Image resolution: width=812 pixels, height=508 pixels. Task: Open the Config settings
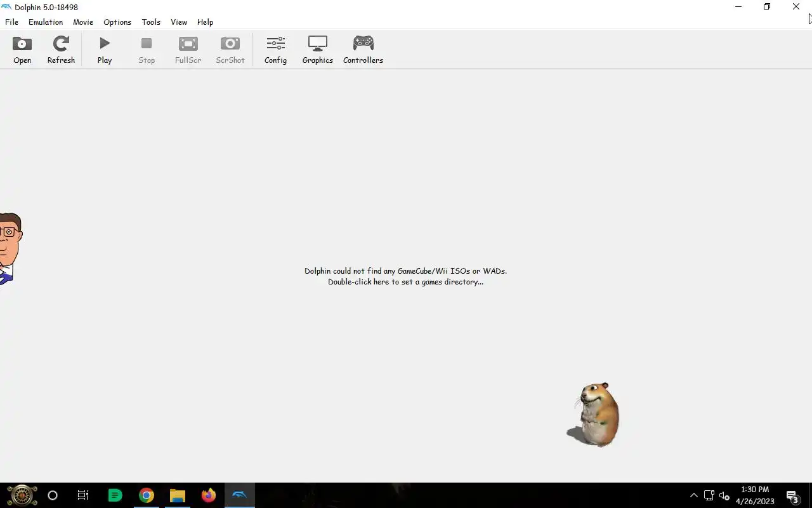click(x=275, y=50)
